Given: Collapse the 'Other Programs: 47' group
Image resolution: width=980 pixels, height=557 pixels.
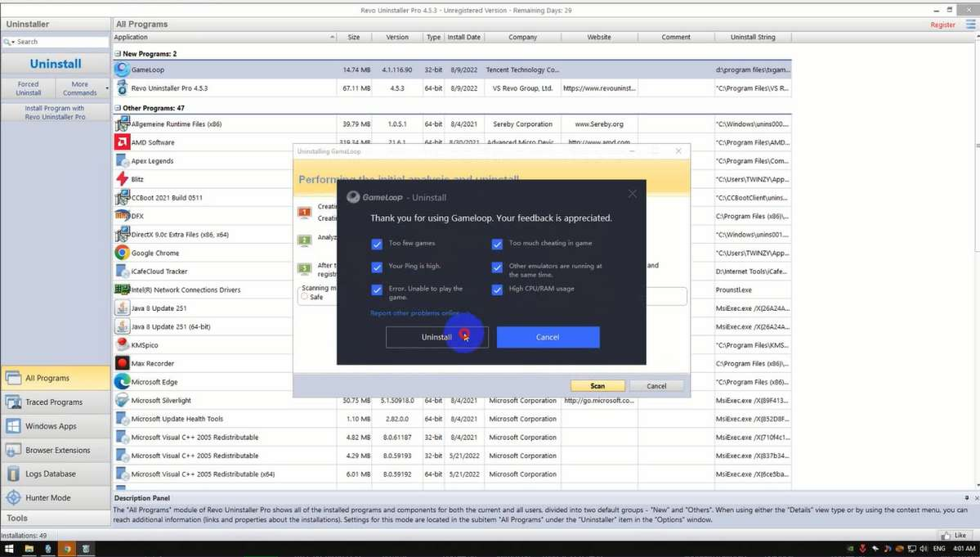Looking at the screenshot, I should pos(118,108).
